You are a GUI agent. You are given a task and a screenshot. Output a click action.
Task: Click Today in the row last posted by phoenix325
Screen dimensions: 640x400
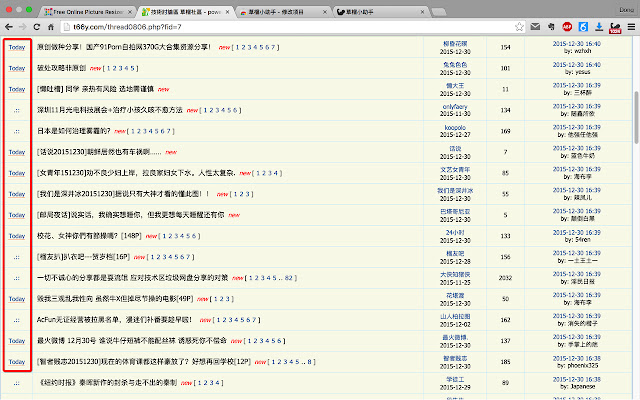pos(17,362)
